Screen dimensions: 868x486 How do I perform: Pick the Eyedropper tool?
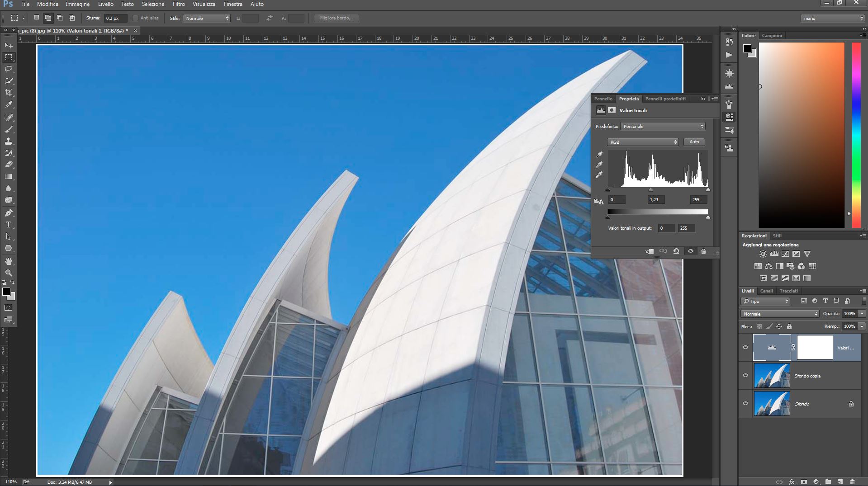[x=9, y=104]
